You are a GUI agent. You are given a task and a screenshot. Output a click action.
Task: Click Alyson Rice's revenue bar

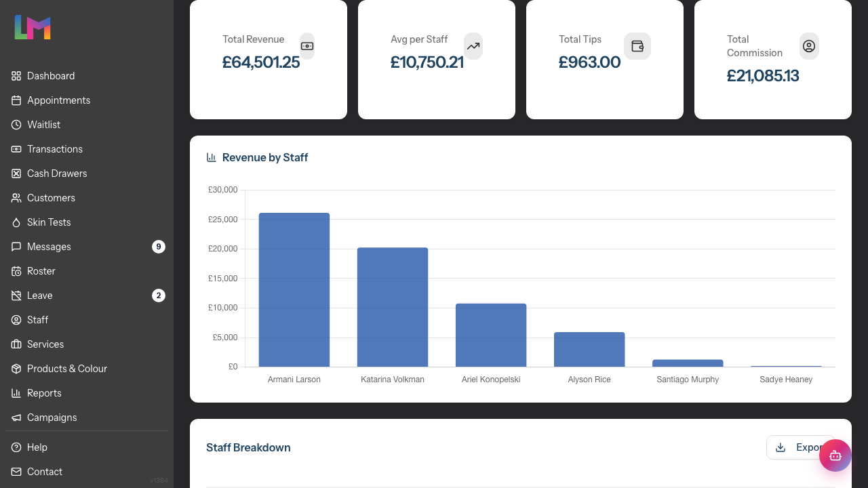[x=589, y=349]
